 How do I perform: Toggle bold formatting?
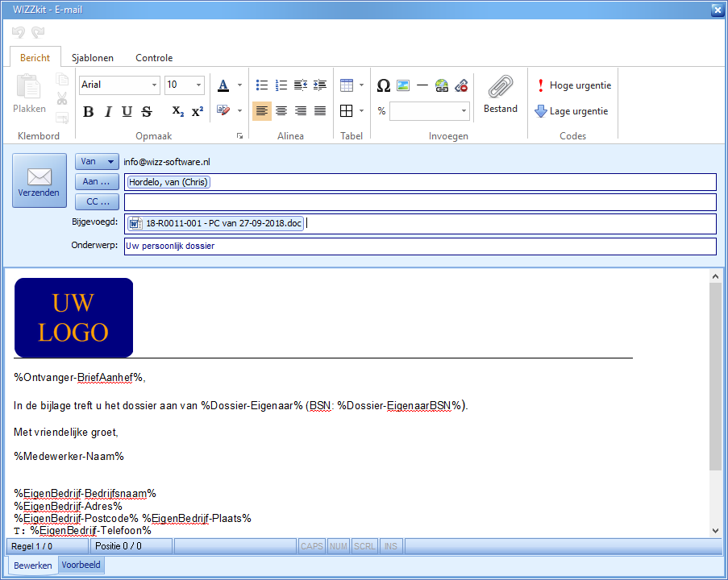[88, 112]
